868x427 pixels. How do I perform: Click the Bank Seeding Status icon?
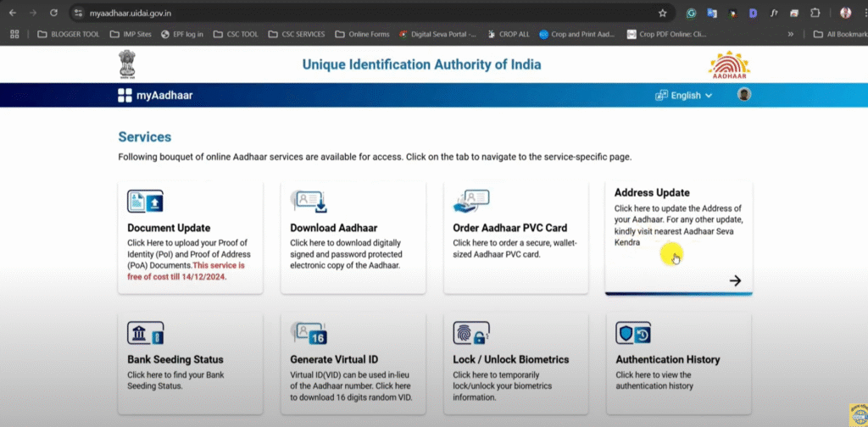point(145,333)
